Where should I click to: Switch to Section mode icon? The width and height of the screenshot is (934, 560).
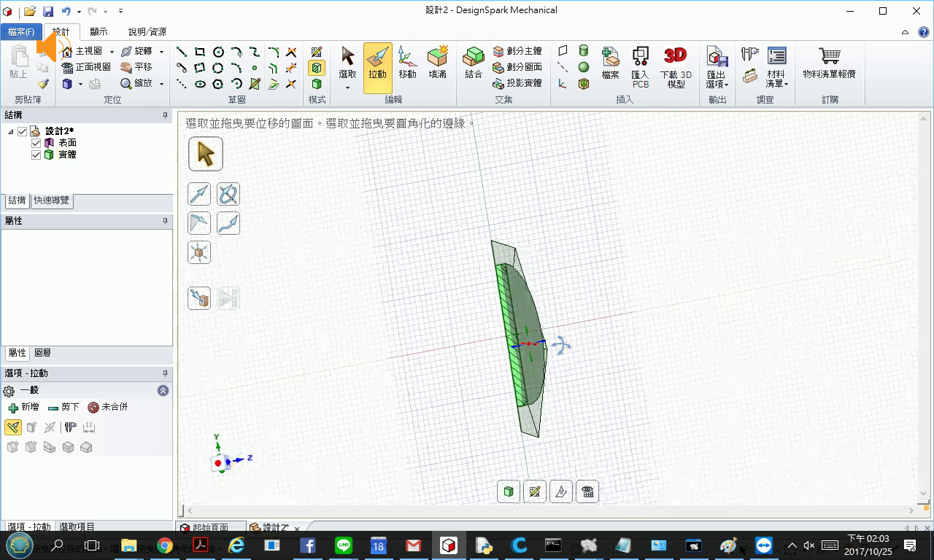click(317, 68)
